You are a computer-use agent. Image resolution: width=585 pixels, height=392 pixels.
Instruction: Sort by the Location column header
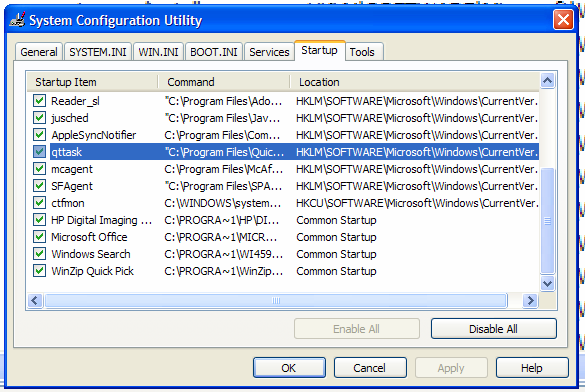click(x=414, y=82)
